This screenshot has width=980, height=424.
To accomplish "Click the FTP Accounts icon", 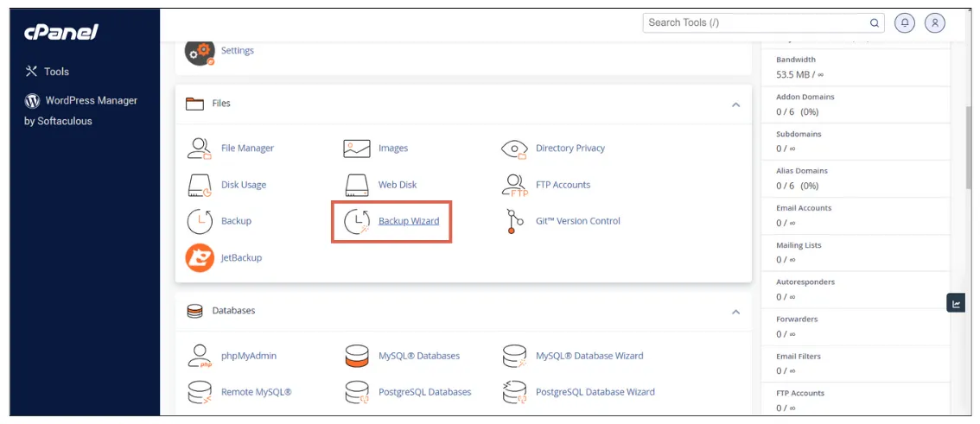I will [515, 185].
